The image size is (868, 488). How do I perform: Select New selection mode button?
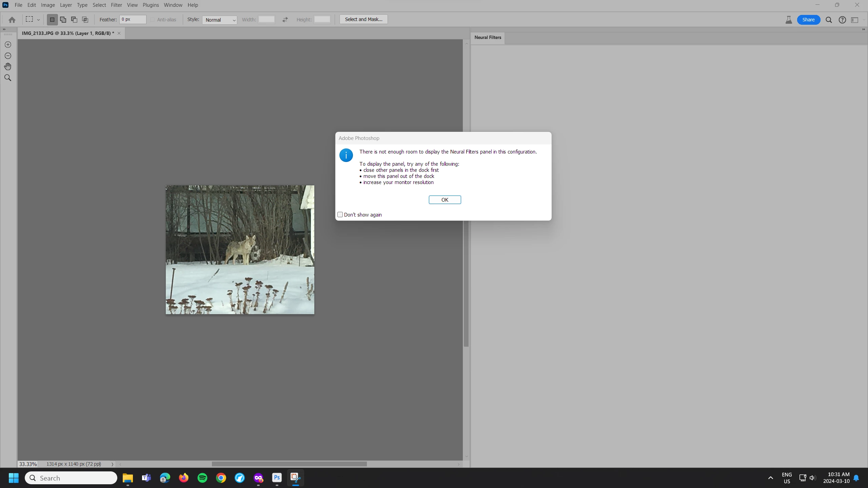coord(52,20)
